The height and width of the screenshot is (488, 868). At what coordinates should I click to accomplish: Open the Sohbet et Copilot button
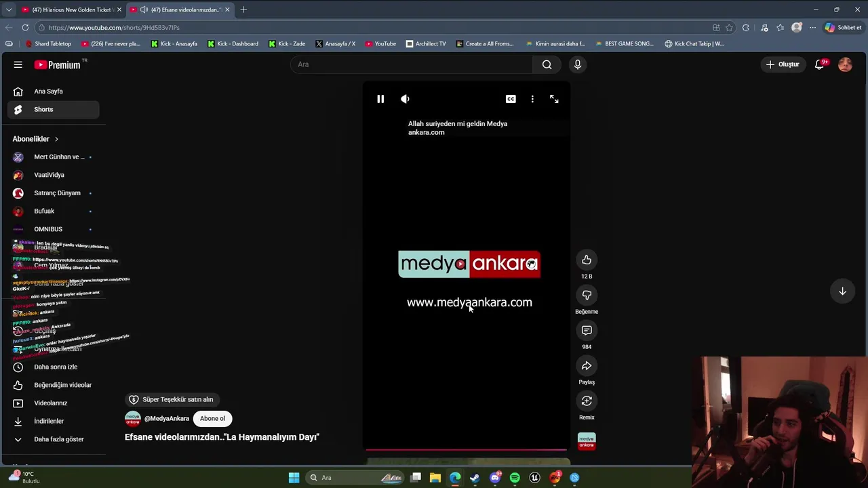[843, 28]
